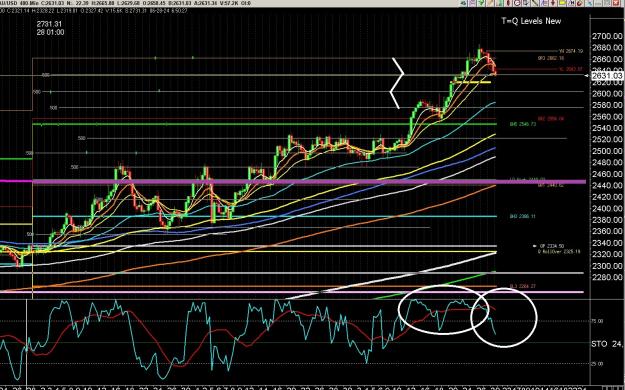
Task: Click the 75.00 stochastic scale label
Action: tap(597, 321)
